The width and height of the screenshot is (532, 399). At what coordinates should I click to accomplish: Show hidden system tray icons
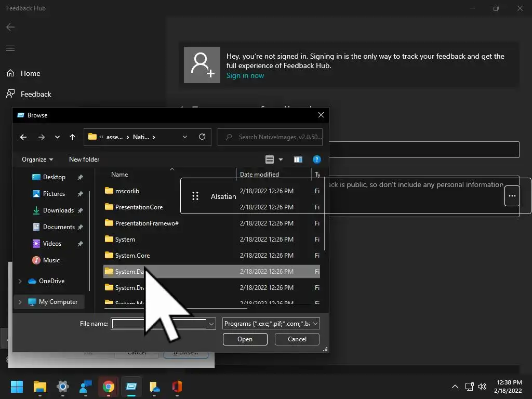(455, 387)
